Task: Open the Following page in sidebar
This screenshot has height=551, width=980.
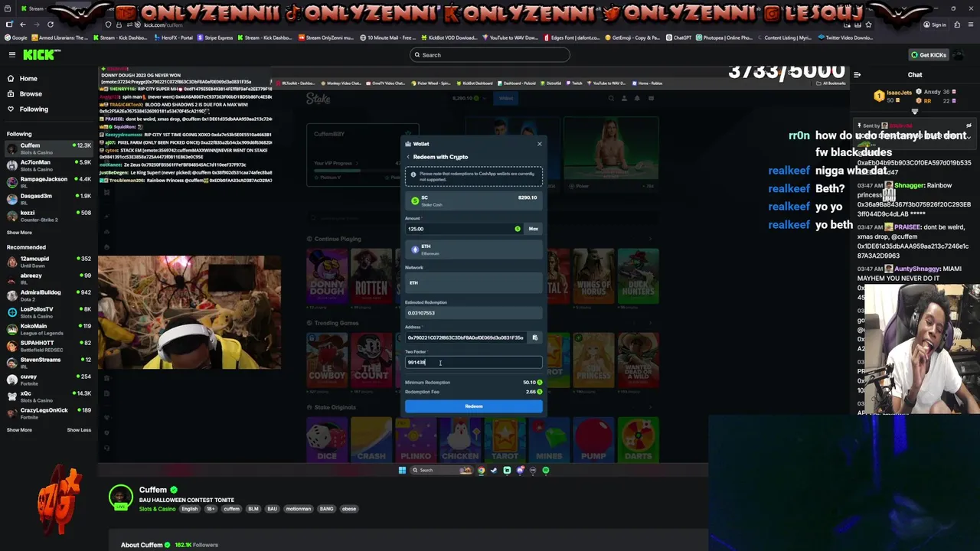Action: pyautogui.click(x=34, y=109)
